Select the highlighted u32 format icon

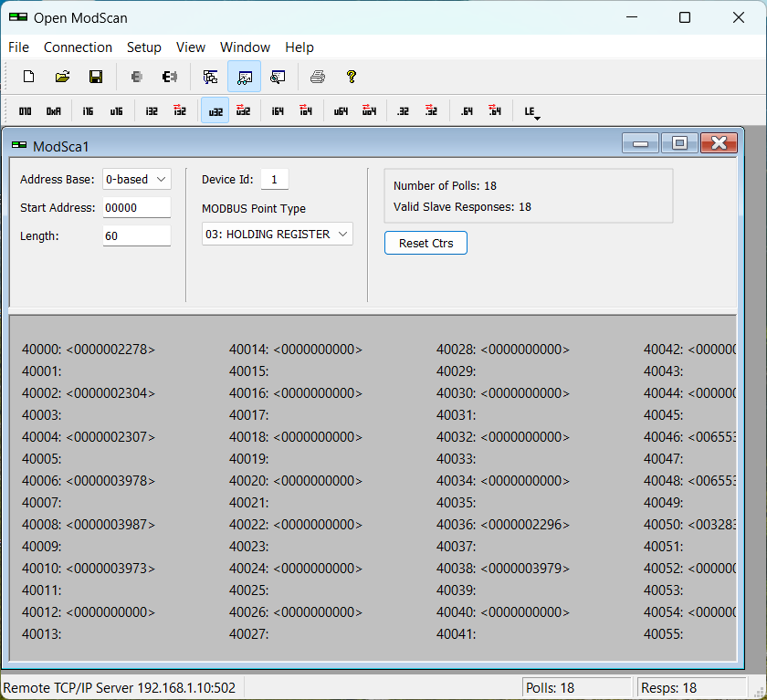coord(215,111)
